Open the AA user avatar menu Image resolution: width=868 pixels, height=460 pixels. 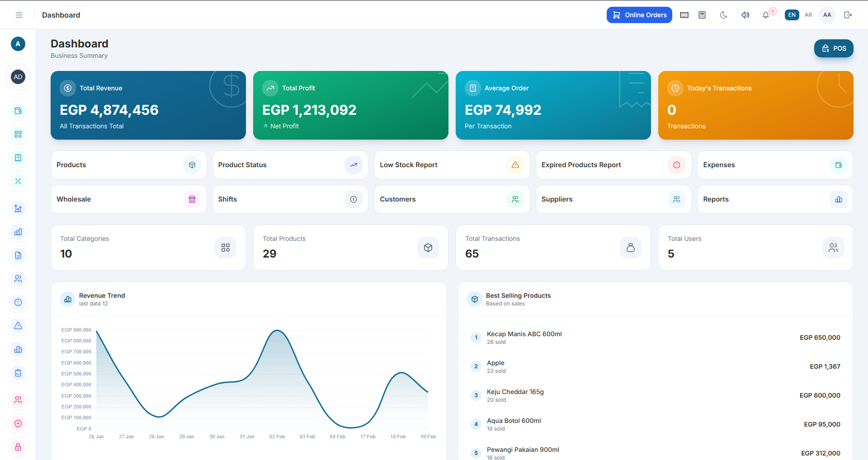coord(827,15)
